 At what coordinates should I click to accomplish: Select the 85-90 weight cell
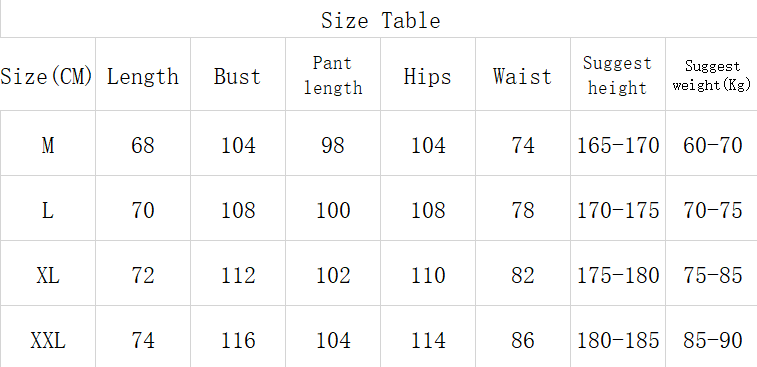(x=713, y=340)
